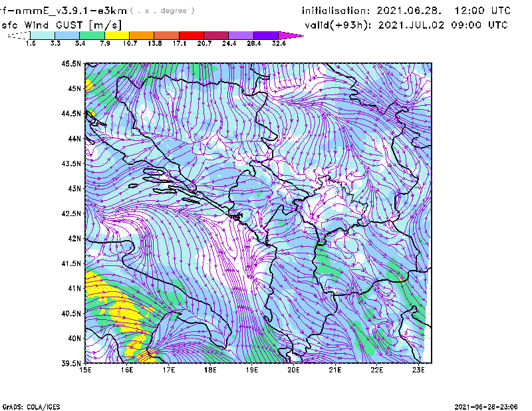Click the legend value 32.6
The image size is (532, 411).
(x=279, y=43)
